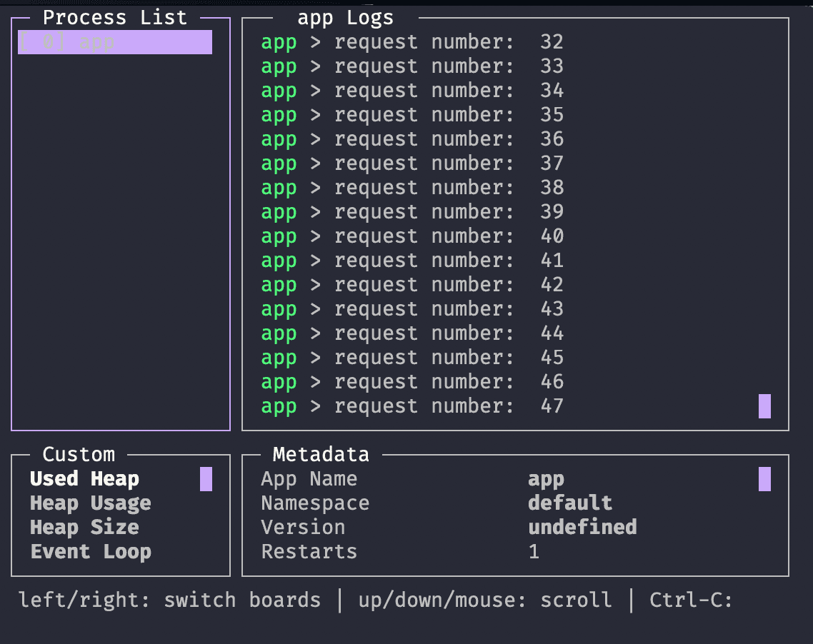
Task: Click log line request number 39
Action: 412,212
